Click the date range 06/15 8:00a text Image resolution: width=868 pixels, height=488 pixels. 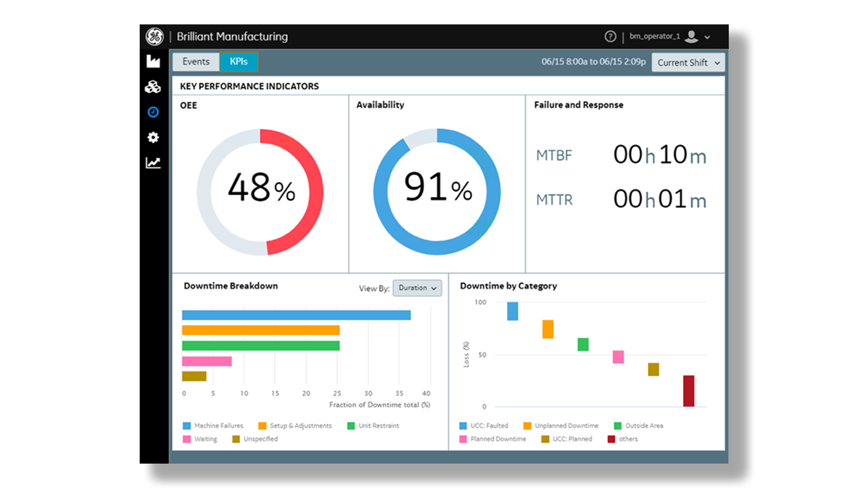pyautogui.click(x=594, y=61)
